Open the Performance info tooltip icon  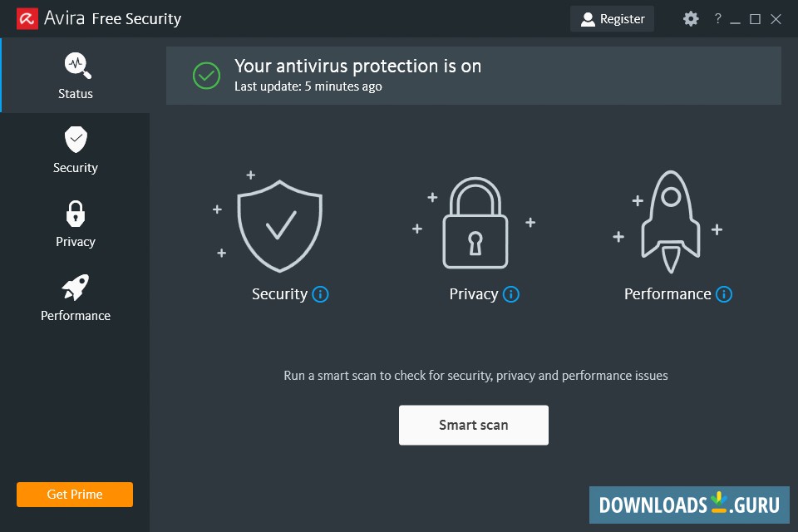[x=724, y=293]
